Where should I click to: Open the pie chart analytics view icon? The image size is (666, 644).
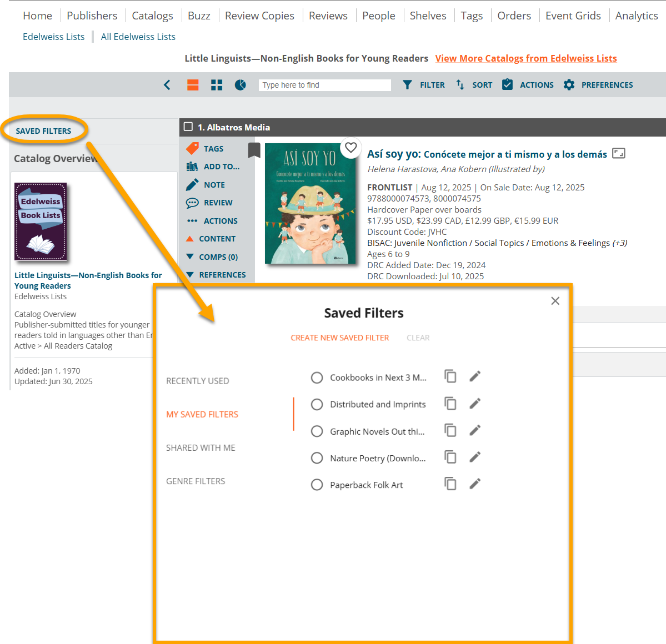[241, 85]
